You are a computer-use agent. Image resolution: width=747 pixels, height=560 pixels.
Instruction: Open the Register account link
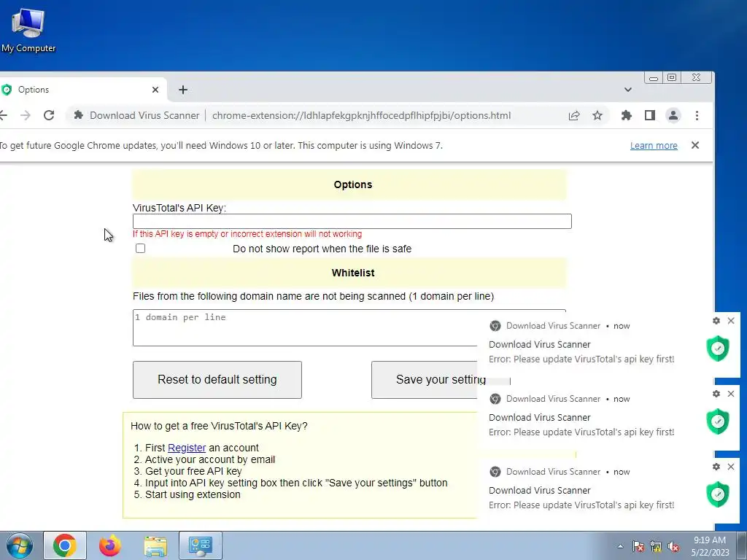[187, 448]
